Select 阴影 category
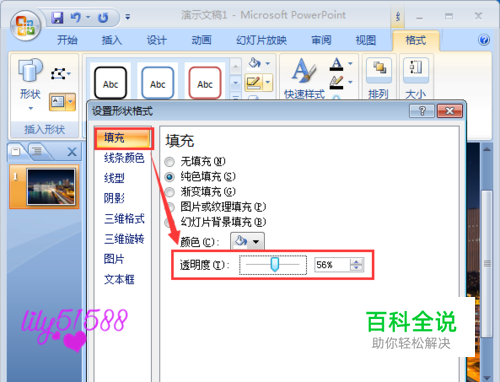This screenshot has width=500, height=382. (x=114, y=198)
